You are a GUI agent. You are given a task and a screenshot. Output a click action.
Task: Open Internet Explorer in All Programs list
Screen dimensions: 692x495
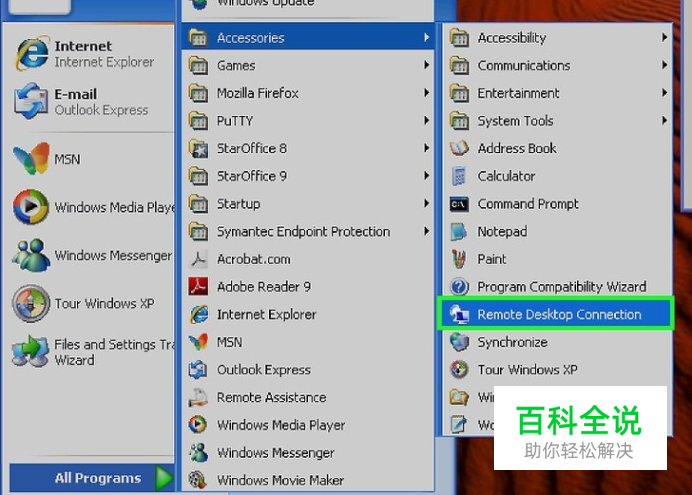click(x=308, y=315)
